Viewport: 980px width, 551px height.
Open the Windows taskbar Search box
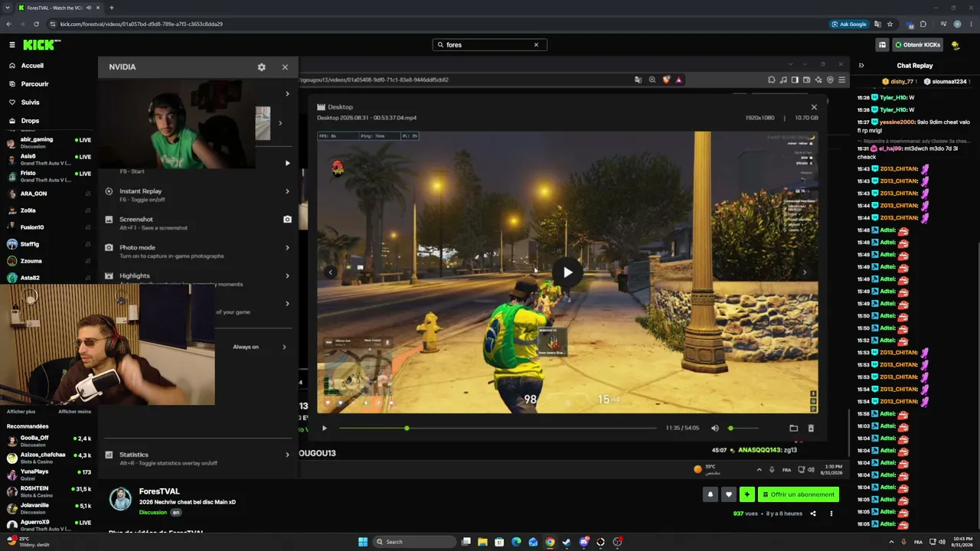pos(415,542)
